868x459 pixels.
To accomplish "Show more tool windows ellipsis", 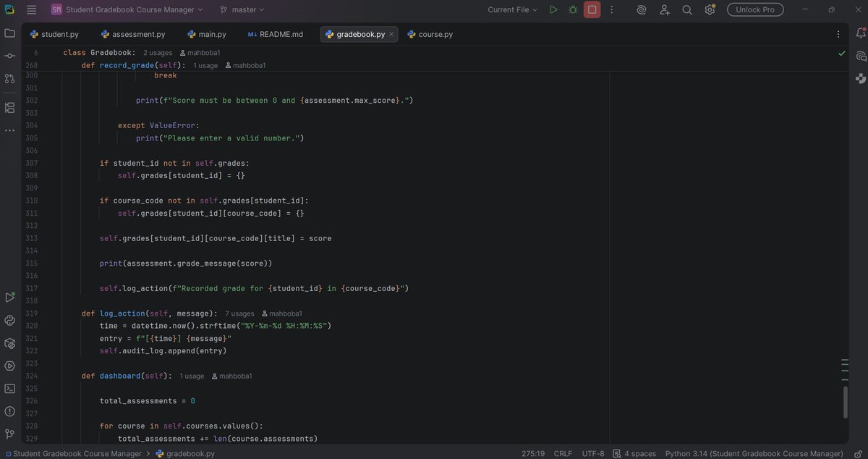I will (x=9, y=130).
